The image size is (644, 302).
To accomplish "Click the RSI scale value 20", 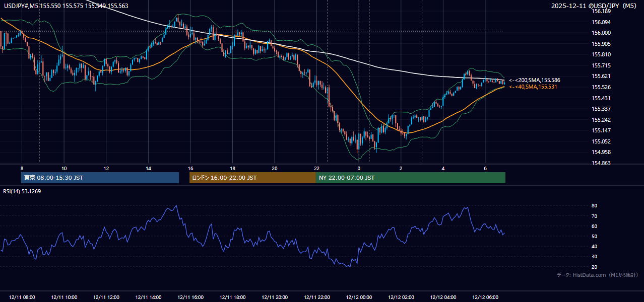I will point(595,267).
